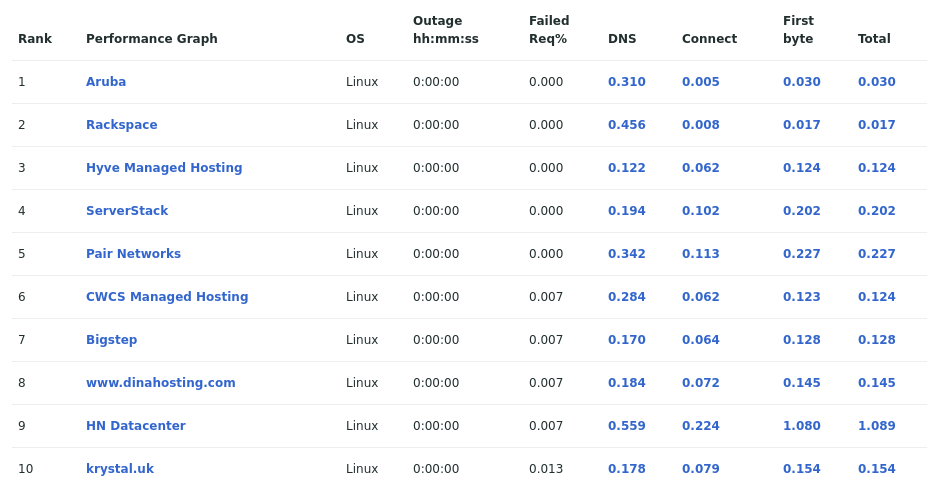Image resolution: width=939 pixels, height=490 pixels.
Task: Click ServerStack's Total value 0.202
Action: (x=876, y=211)
